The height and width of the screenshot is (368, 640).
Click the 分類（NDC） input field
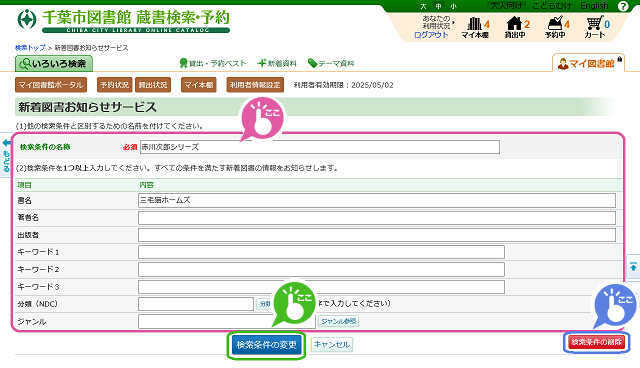point(196,304)
